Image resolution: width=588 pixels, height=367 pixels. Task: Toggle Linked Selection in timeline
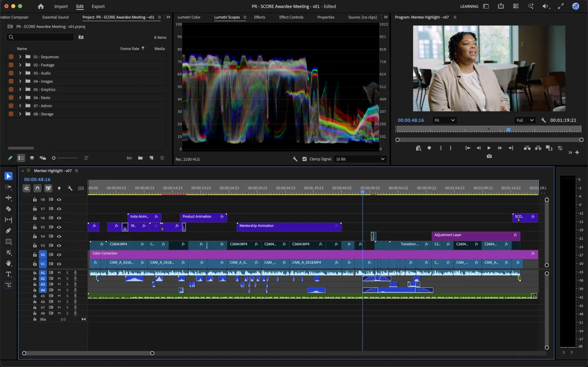tap(48, 188)
